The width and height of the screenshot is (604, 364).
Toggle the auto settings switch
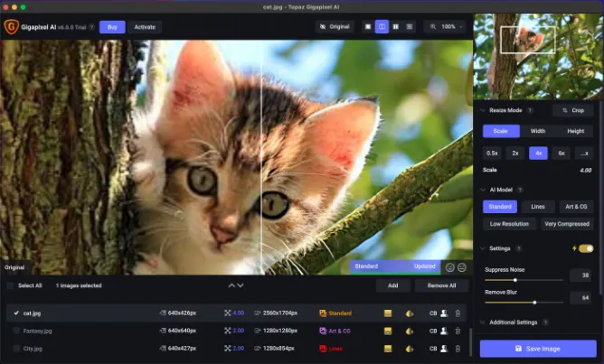pos(586,248)
